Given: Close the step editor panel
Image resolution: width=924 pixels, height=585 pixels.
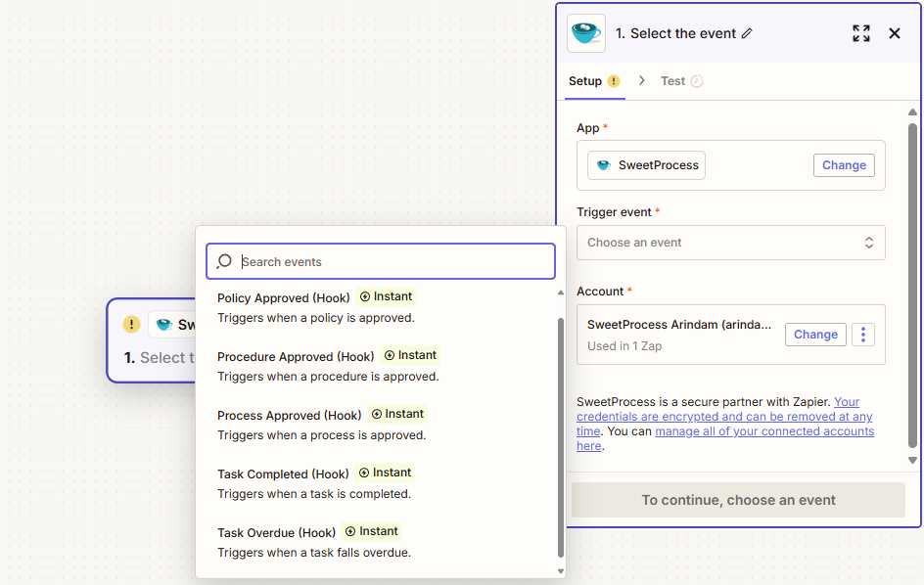Looking at the screenshot, I should [894, 33].
